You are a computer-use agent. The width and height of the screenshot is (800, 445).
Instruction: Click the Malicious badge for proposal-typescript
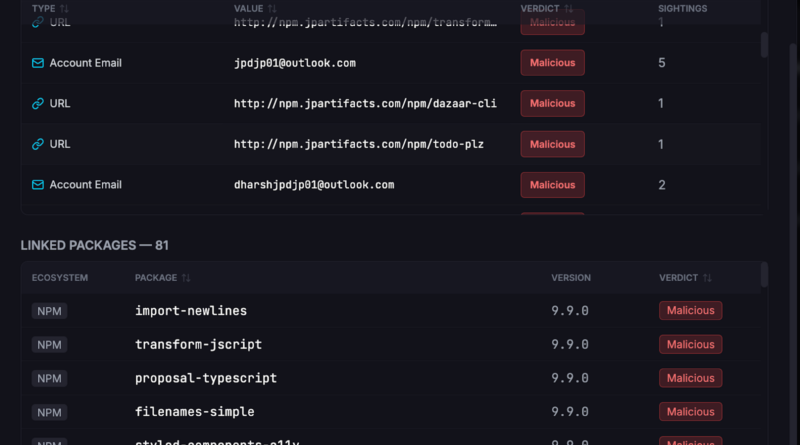click(690, 378)
